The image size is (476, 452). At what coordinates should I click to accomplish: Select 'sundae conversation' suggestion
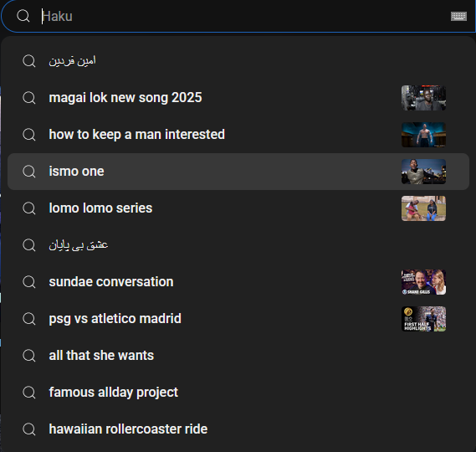238,282
